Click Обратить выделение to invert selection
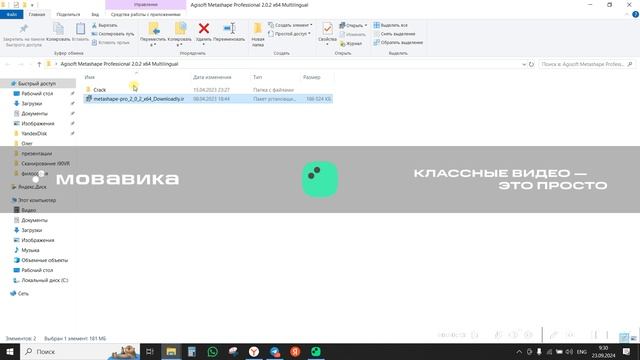This screenshot has height=360, width=640. tap(398, 42)
